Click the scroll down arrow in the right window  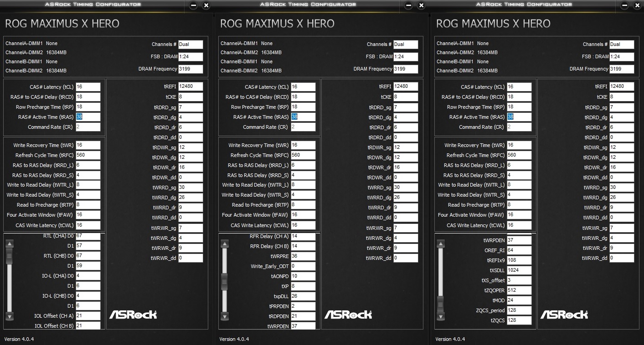point(440,316)
